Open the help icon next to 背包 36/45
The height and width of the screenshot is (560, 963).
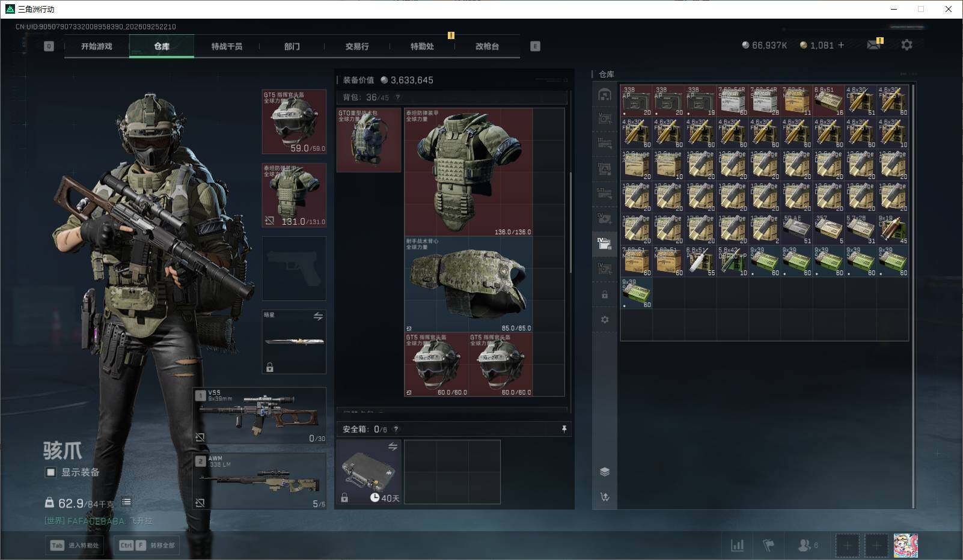397,97
